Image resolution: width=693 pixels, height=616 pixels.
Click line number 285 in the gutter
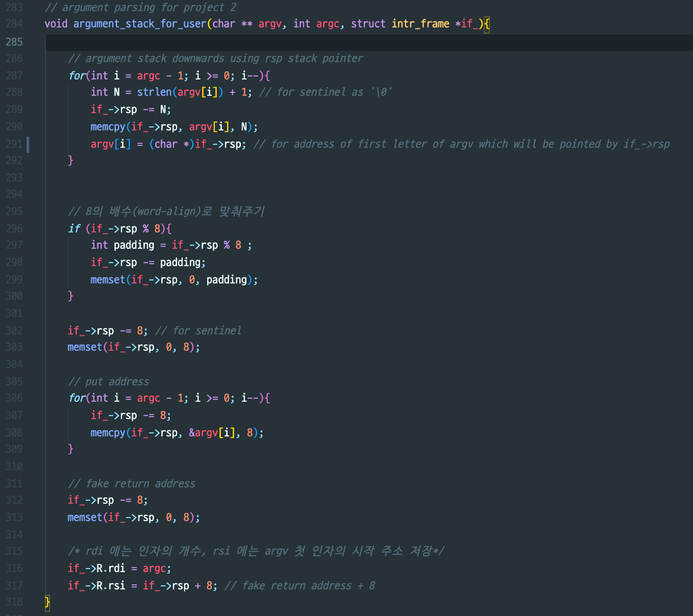14,42
